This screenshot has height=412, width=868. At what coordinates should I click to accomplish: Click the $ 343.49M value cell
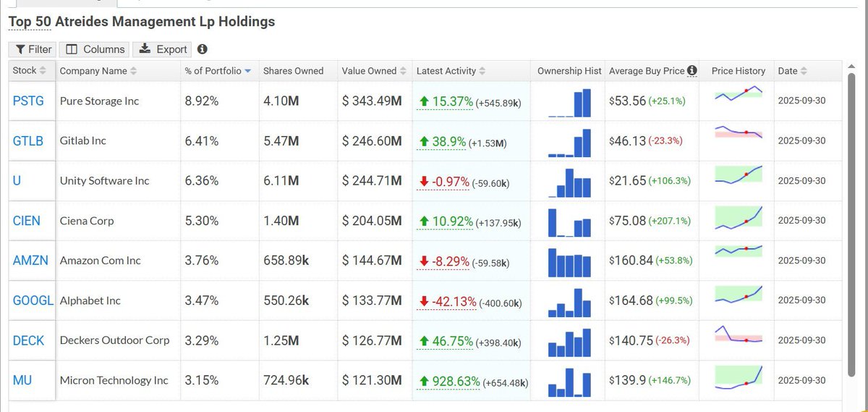372,101
